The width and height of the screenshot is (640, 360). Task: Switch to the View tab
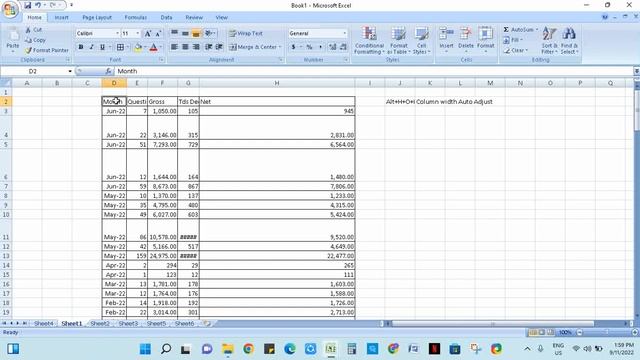pyautogui.click(x=221, y=18)
